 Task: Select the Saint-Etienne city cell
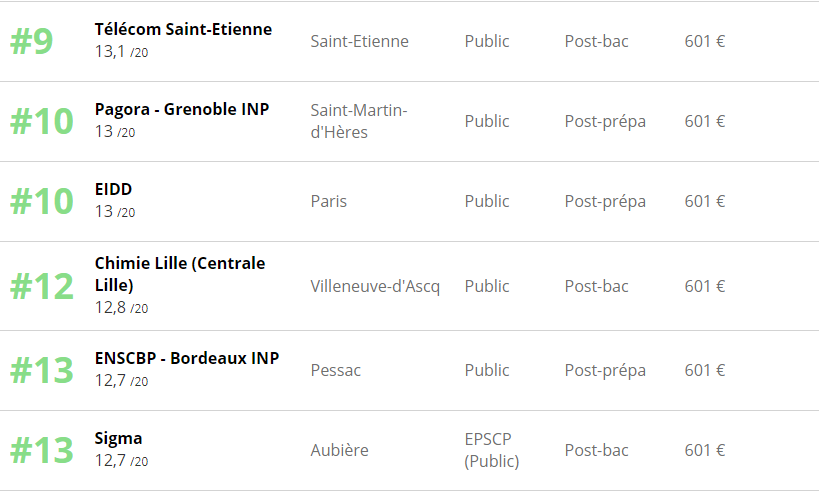(359, 41)
